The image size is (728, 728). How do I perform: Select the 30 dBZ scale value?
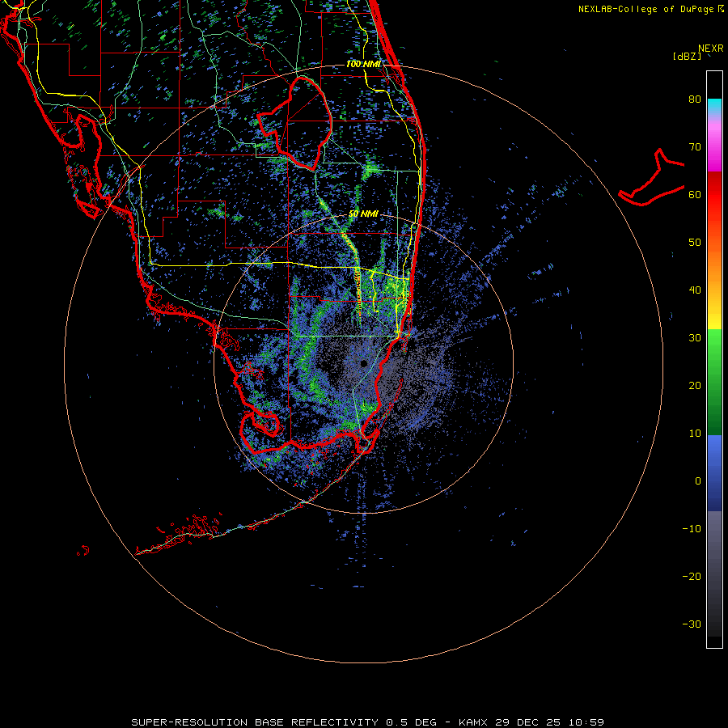pos(695,338)
